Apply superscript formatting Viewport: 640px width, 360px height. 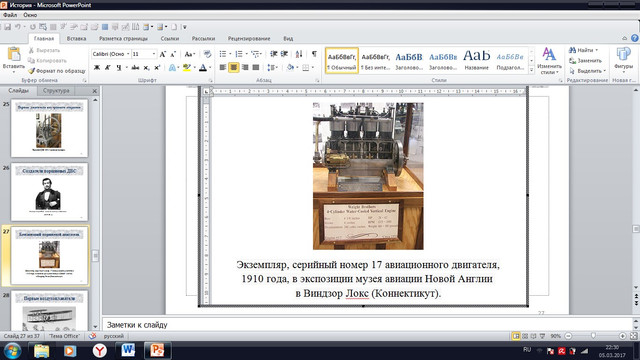(157, 67)
